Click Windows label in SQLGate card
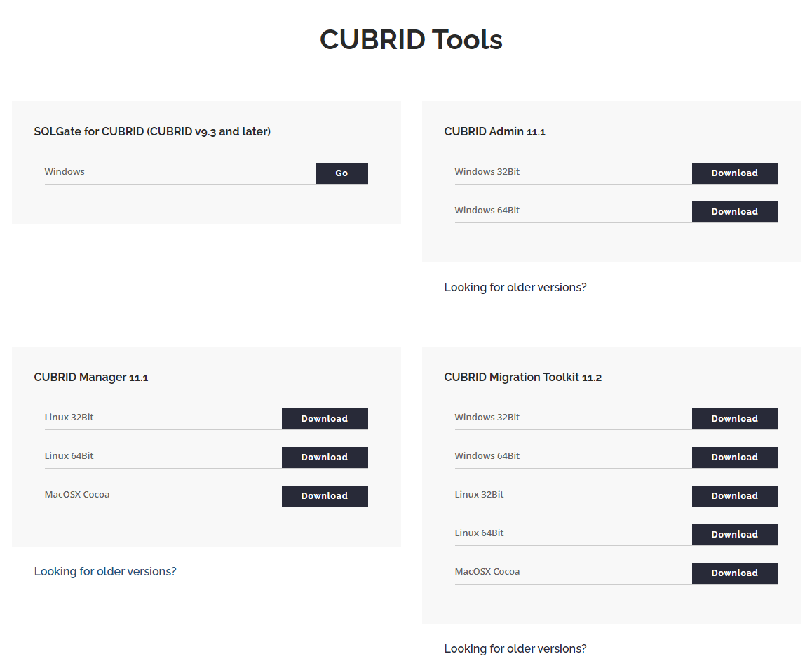812x661 pixels. coord(65,171)
